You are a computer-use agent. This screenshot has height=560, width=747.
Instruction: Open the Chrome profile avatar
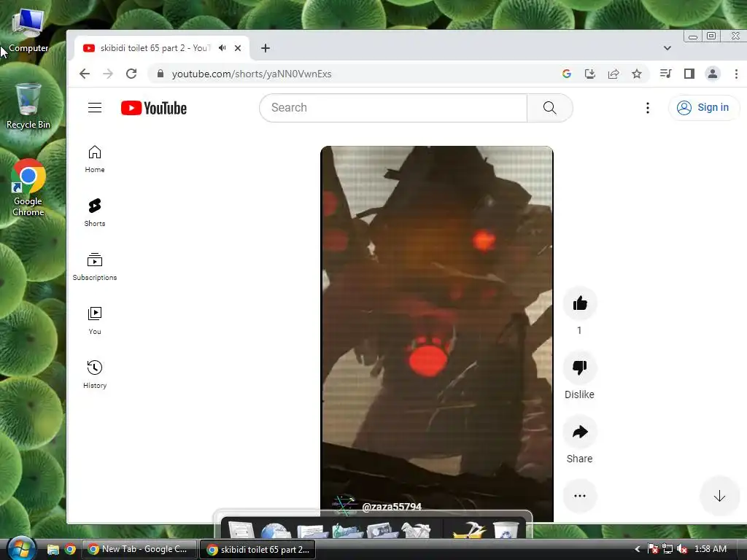pyautogui.click(x=713, y=74)
